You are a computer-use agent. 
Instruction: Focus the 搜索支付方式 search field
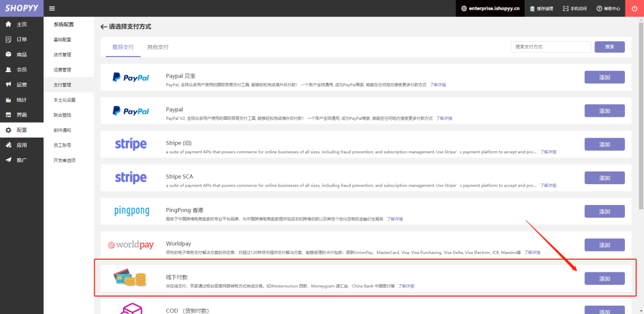point(550,46)
